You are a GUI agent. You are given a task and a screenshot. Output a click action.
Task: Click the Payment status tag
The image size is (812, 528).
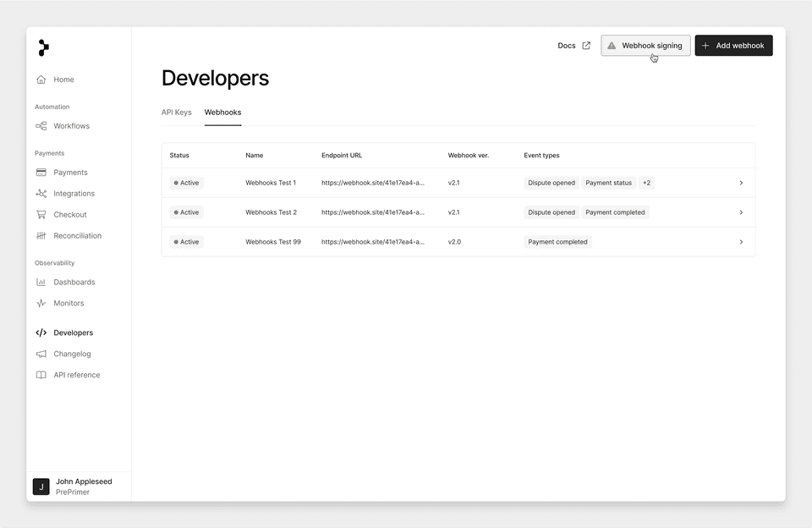tap(608, 183)
